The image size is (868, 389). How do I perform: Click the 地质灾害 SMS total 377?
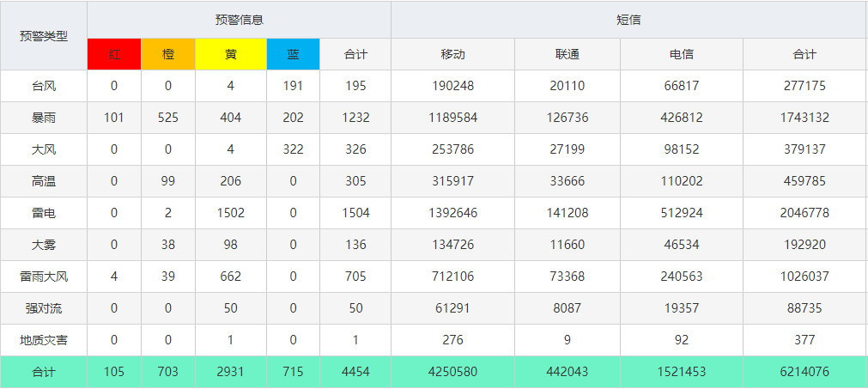click(806, 340)
